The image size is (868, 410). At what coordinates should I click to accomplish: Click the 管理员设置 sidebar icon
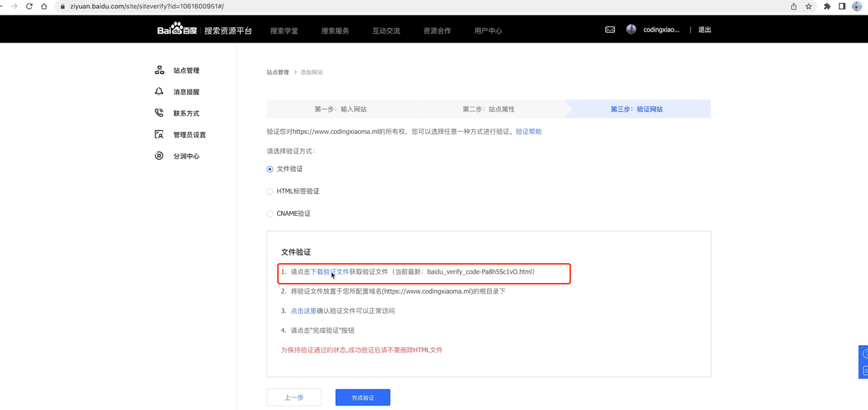[x=159, y=134]
